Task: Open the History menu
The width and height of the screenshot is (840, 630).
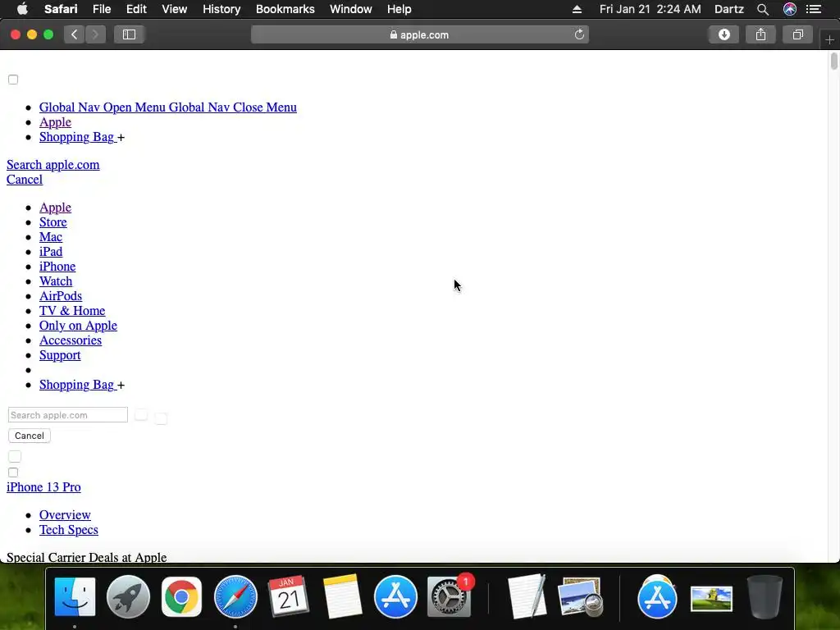Action: (x=221, y=9)
